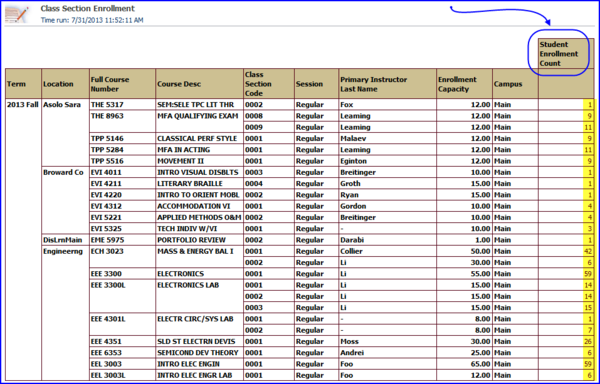This screenshot has height=384, width=600.
Task: Select LITERARY BRAILLE description
Action: [x=190, y=184]
